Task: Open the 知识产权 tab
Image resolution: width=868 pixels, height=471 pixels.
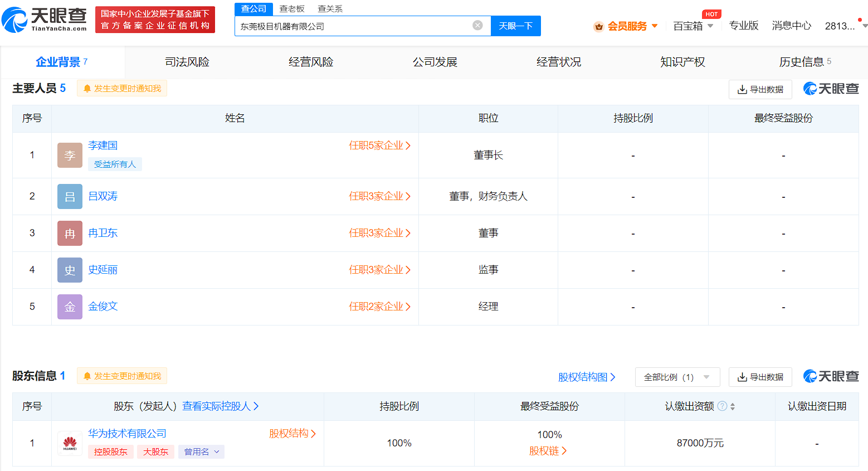Action: click(x=682, y=62)
